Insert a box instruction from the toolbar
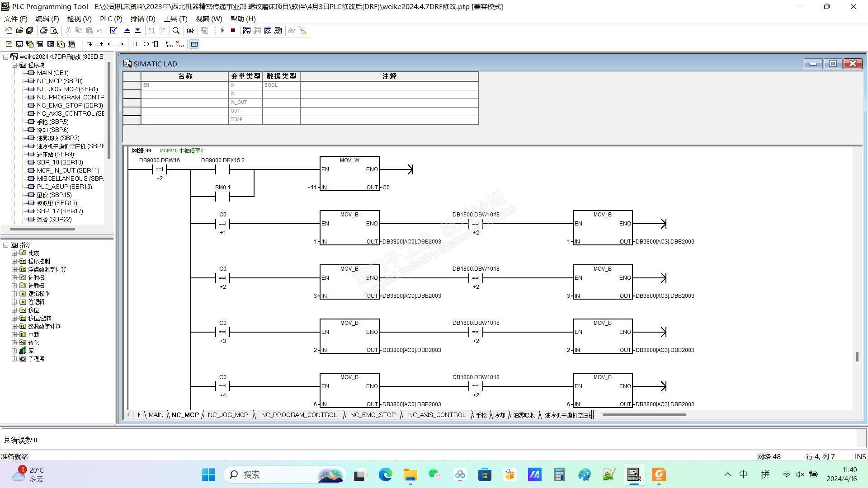Screen dimensions: 868x488 [x=156, y=44]
